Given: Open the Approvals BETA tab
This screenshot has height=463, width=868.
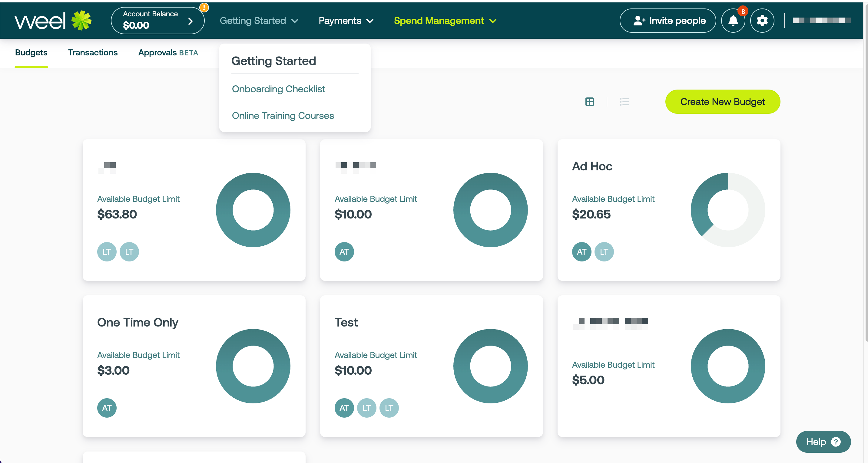Looking at the screenshot, I should [168, 53].
